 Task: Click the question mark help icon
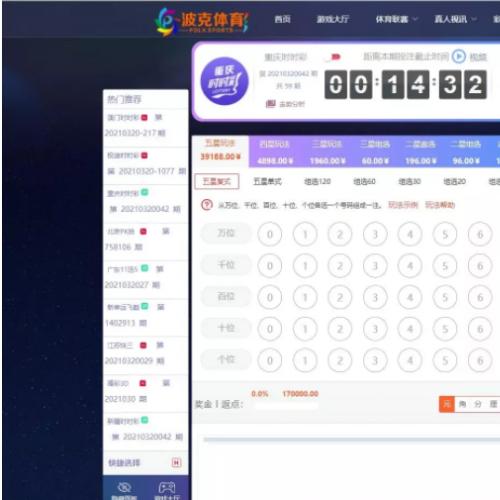[207, 204]
